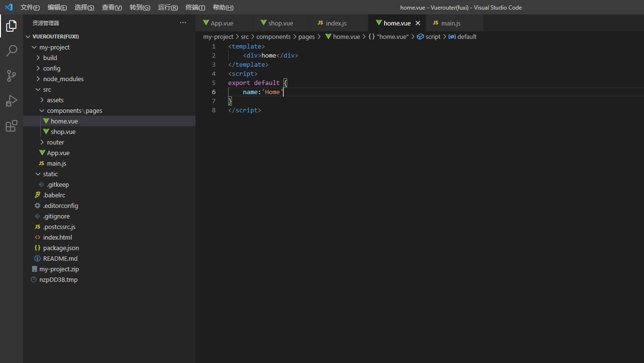Open the 终端(T) menu
This screenshot has width=644, height=363.
tap(195, 8)
